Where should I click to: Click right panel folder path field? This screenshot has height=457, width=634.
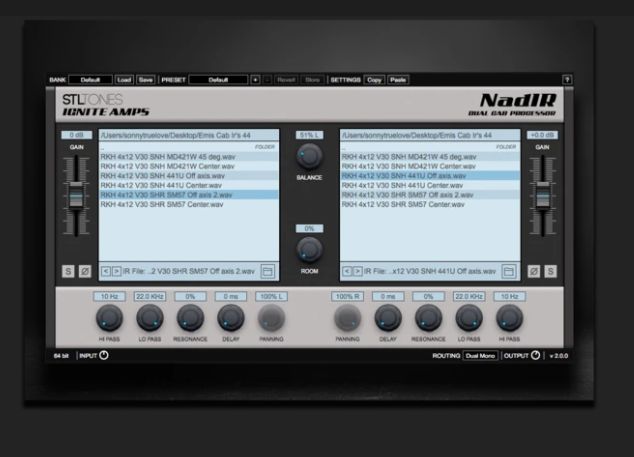(430, 135)
